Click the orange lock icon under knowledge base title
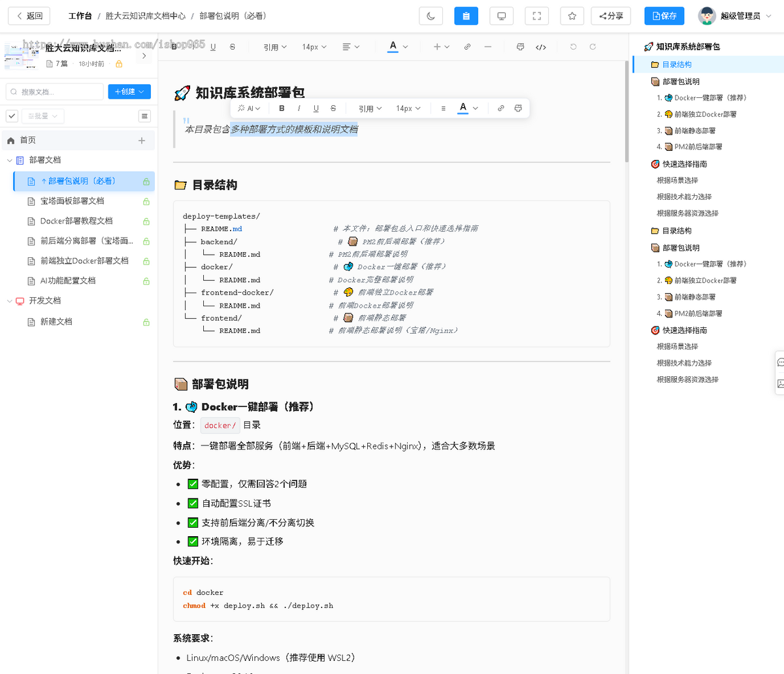784x674 pixels. (x=119, y=64)
